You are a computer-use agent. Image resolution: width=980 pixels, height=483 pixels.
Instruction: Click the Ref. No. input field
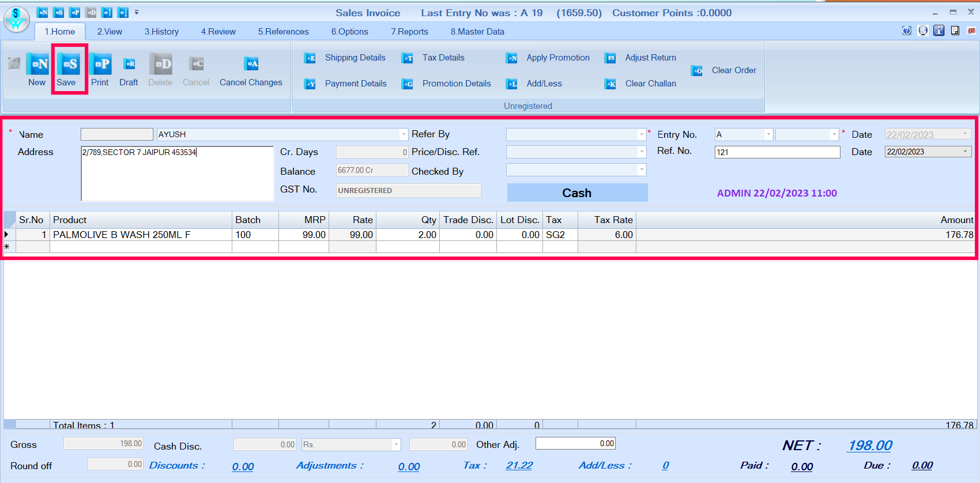777,152
